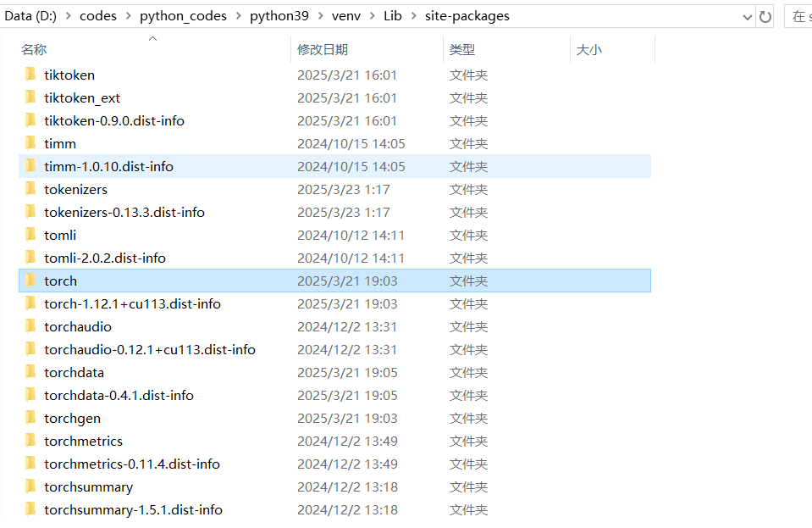This screenshot has height=528, width=812.
Task: Go to Data (D:) in the breadcrumb
Action: 30,16
